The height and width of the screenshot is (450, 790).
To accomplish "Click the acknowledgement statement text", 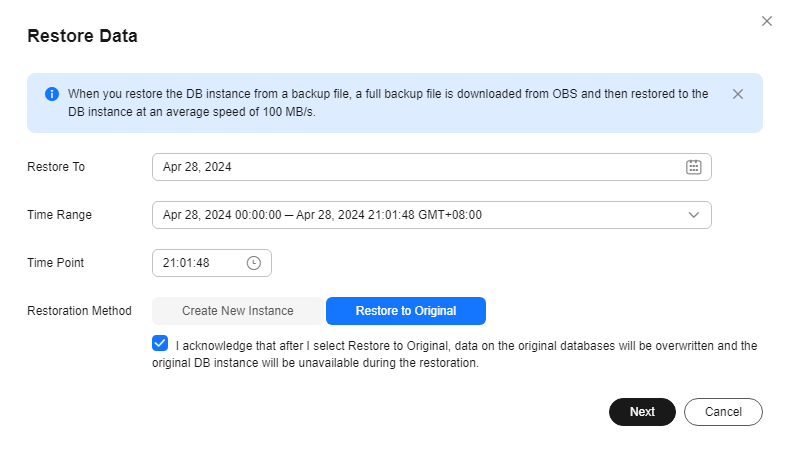I will (466, 354).
